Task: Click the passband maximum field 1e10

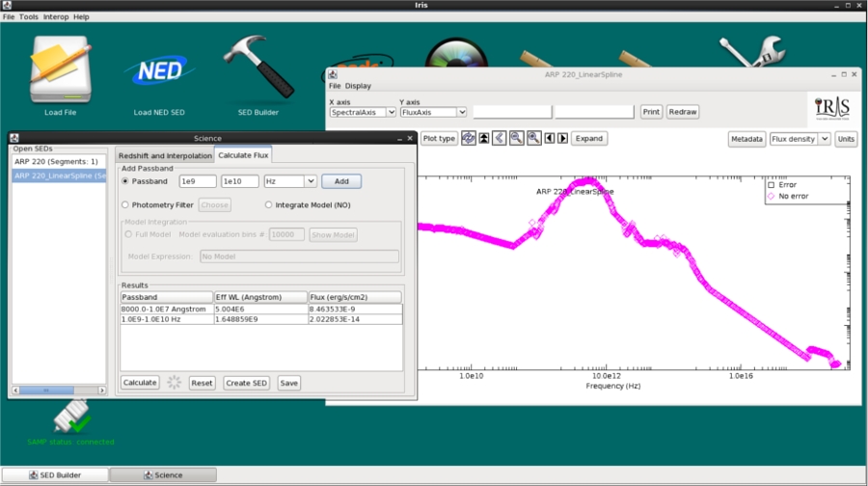Action: 240,181
